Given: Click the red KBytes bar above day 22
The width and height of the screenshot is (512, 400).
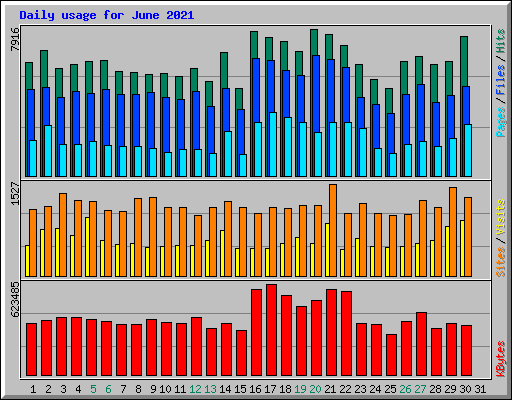Looking at the screenshot, I should pos(346,334).
